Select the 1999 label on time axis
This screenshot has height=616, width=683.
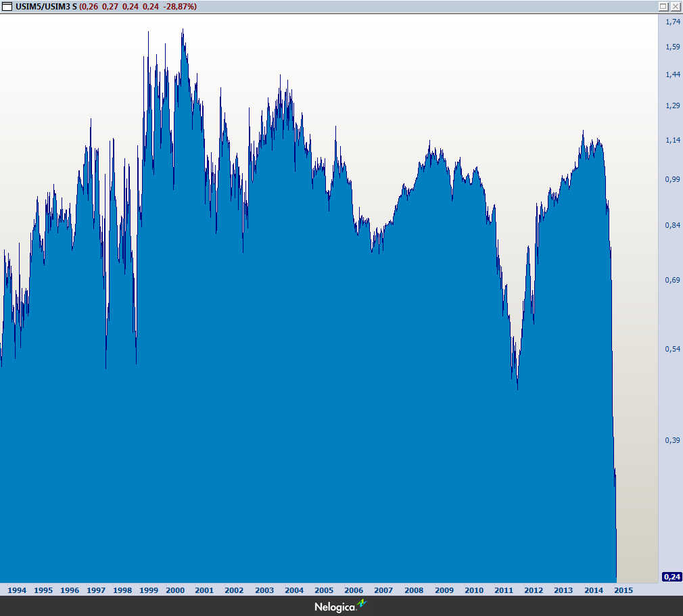pos(149,590)
